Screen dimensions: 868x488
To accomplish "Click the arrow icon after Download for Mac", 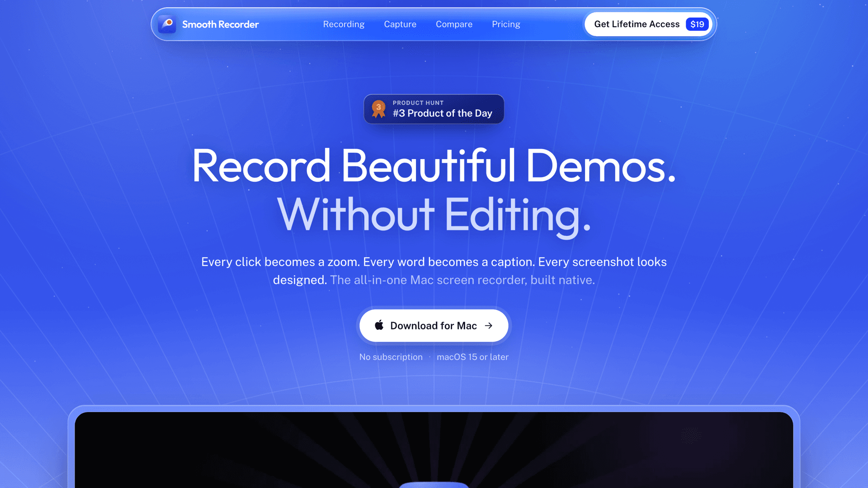I will [489, 326].
